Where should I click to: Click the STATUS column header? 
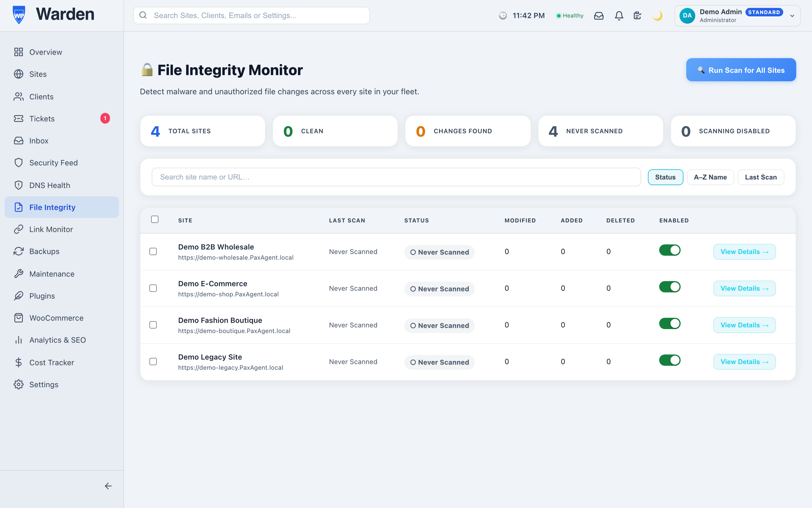pyautogui.click(x=416, y=220)
